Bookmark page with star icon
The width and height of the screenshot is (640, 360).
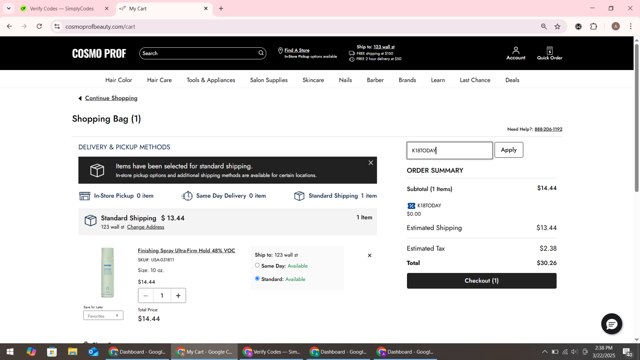coord(557,27)
